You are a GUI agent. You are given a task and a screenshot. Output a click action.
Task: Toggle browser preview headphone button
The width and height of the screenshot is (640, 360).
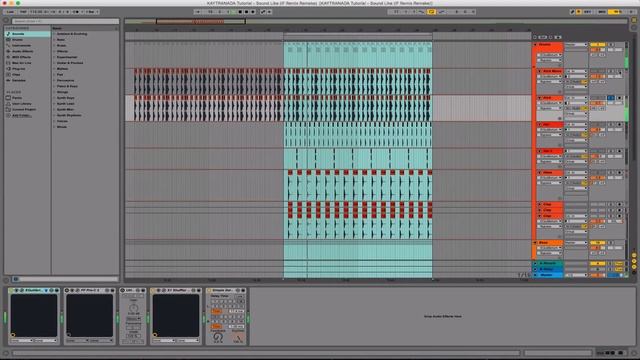pyautogui.click(x=16, y=279)
